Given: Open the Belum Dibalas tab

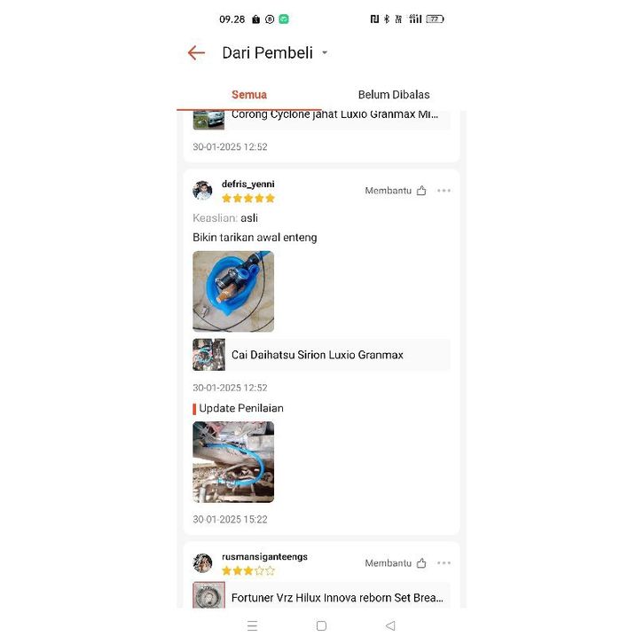Looking at the screenshot, I should pos(394,95).
